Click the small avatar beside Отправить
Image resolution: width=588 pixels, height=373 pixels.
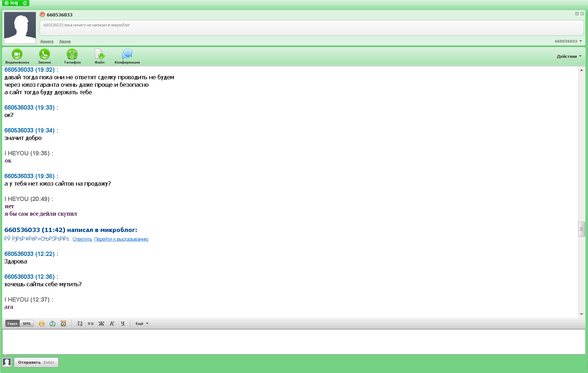(x=7, y=362)
